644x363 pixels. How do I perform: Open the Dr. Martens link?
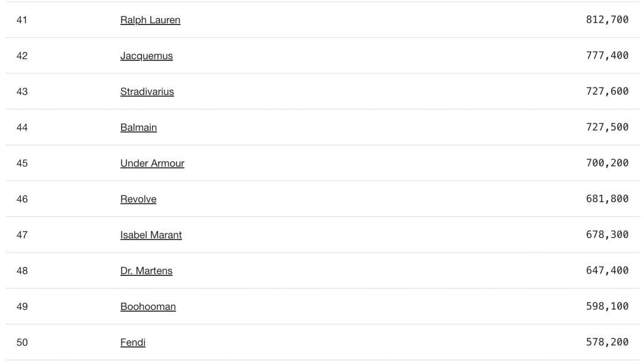click(x=146, y=271)
